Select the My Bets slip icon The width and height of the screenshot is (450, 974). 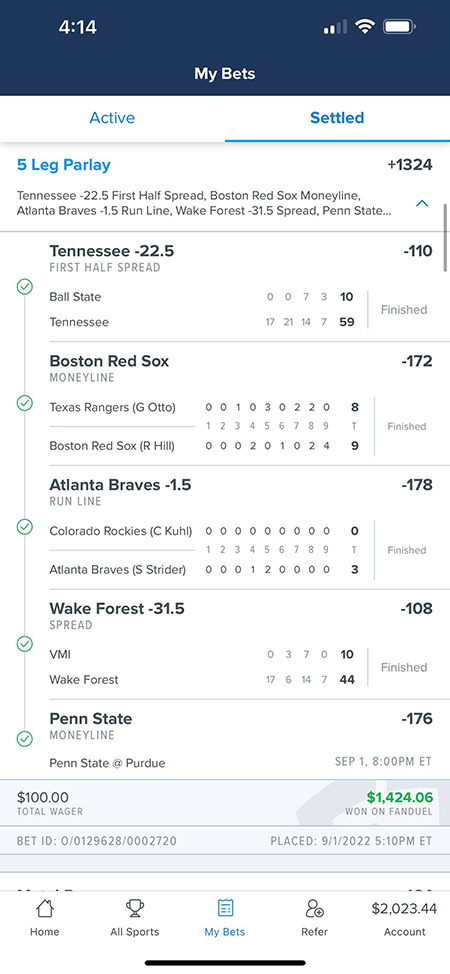tap(225, 909)
